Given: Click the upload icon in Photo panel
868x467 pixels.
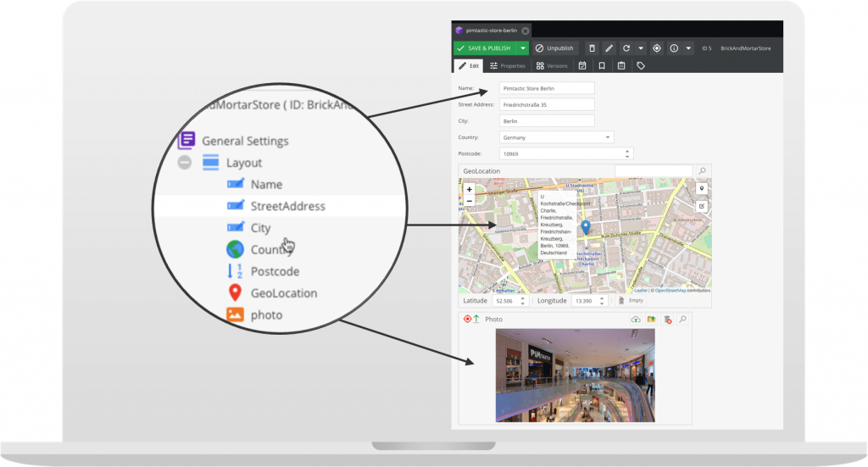Looking at the screenshot, I should click(x=636, y=320).
